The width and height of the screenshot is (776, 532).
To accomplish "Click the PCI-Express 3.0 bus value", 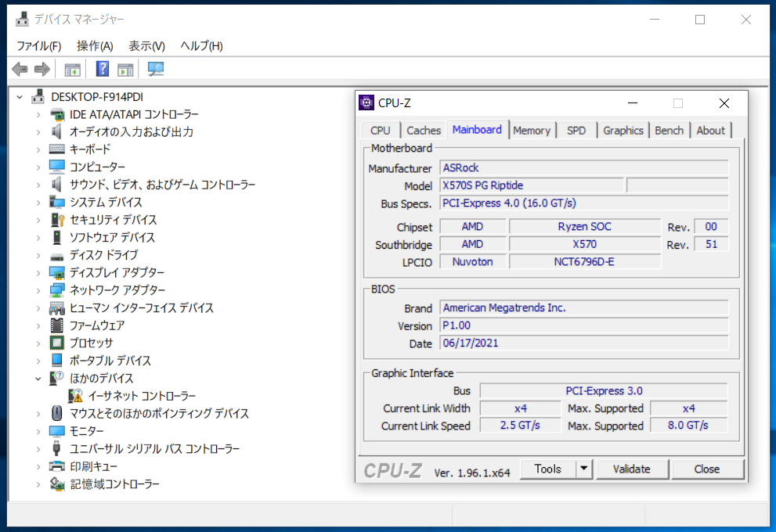I will (x=604, y=390).
